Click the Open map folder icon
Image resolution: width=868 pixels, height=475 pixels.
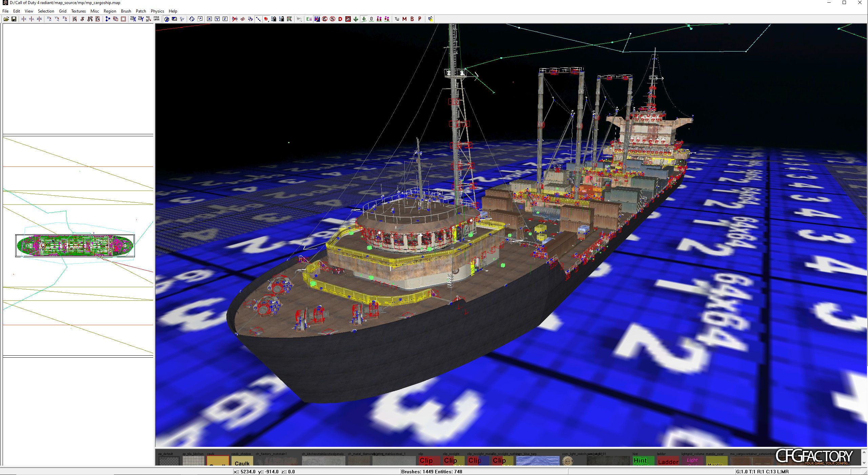pos(6,19)
